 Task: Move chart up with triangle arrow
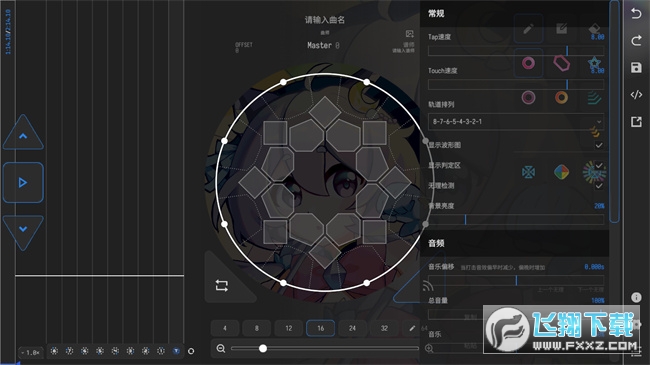click(23, 133)
